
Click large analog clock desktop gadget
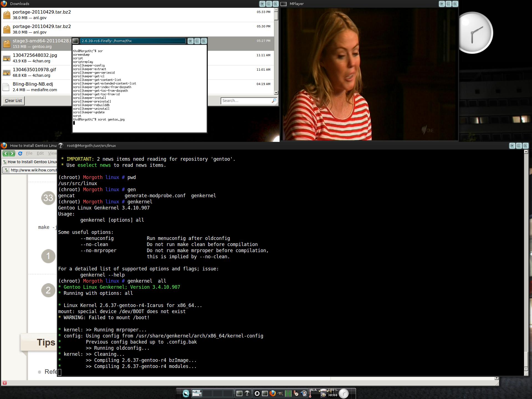[x=475, y=33]
